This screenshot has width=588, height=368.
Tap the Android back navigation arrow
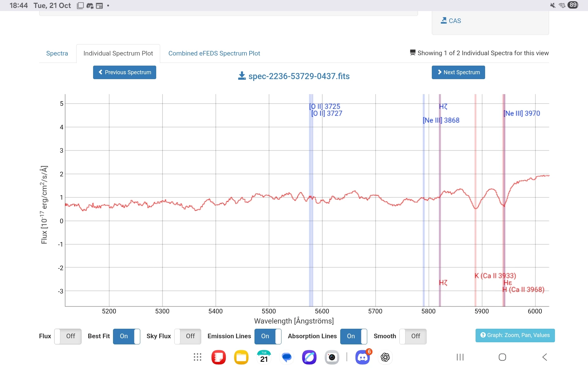(545, 357)
